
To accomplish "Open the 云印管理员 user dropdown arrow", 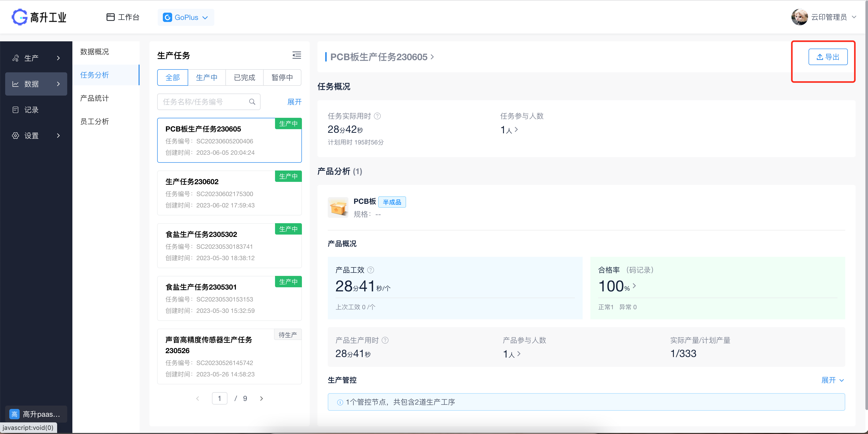I will tap(854, 17).
